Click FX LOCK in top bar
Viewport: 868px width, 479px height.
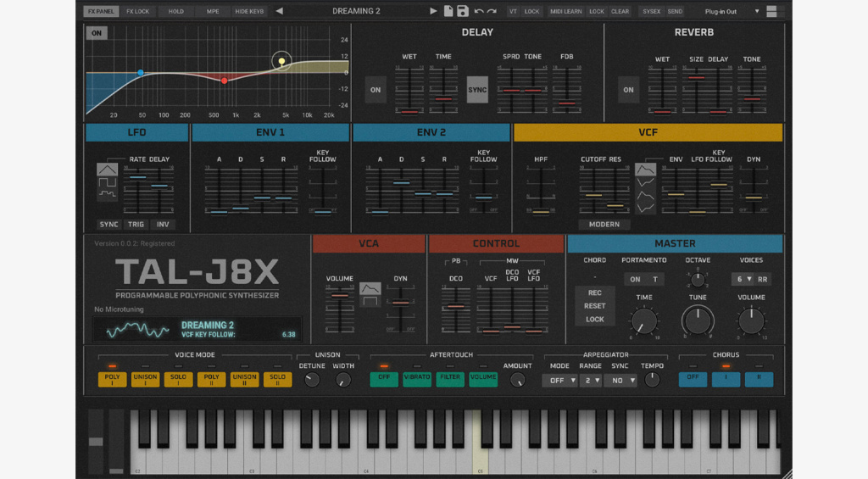(138, 11)
